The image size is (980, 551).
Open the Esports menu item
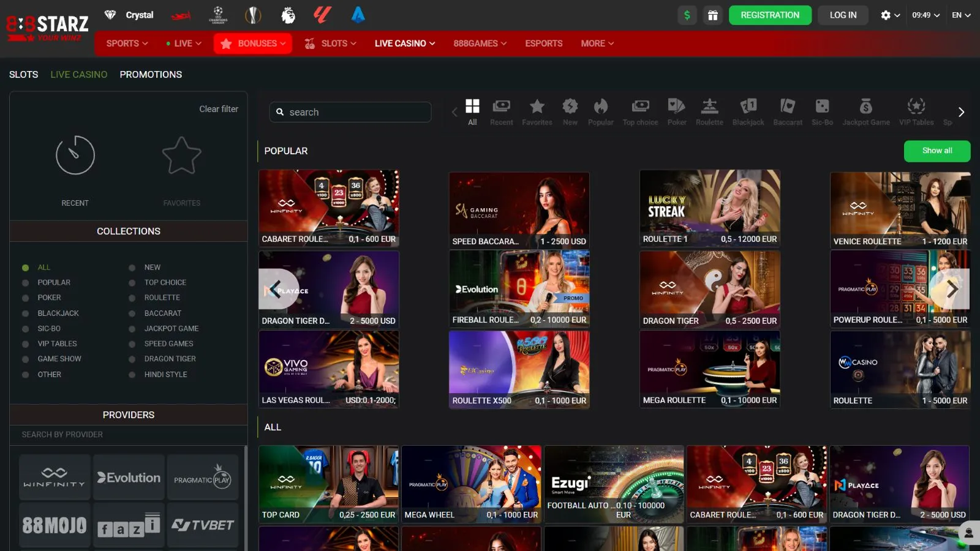(543, 43)
